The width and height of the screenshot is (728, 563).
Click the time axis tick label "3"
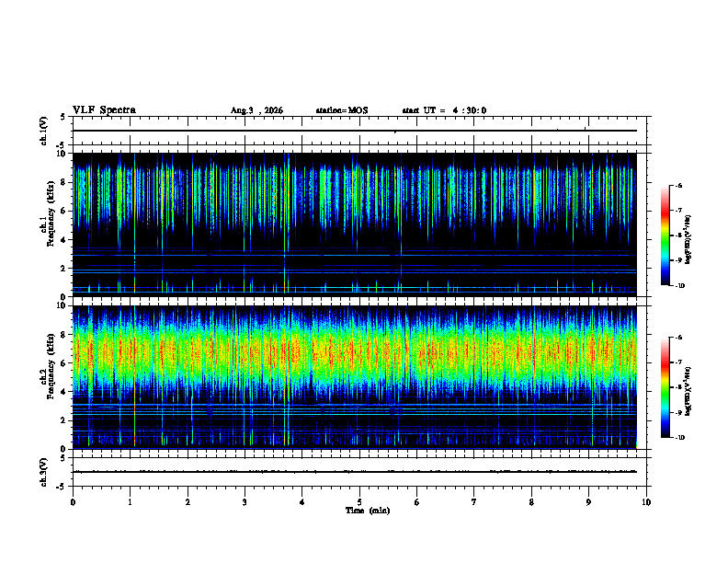[x=245, y=502]
